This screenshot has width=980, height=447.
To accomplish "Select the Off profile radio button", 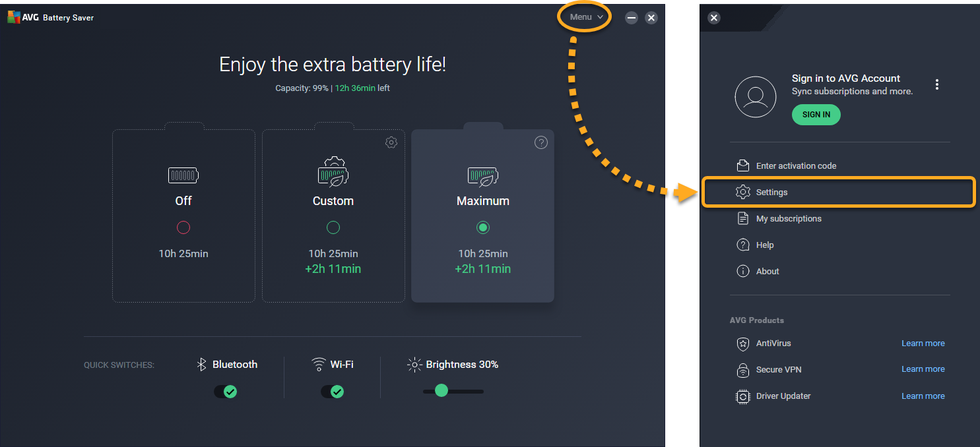I will [x=183, y=227].
